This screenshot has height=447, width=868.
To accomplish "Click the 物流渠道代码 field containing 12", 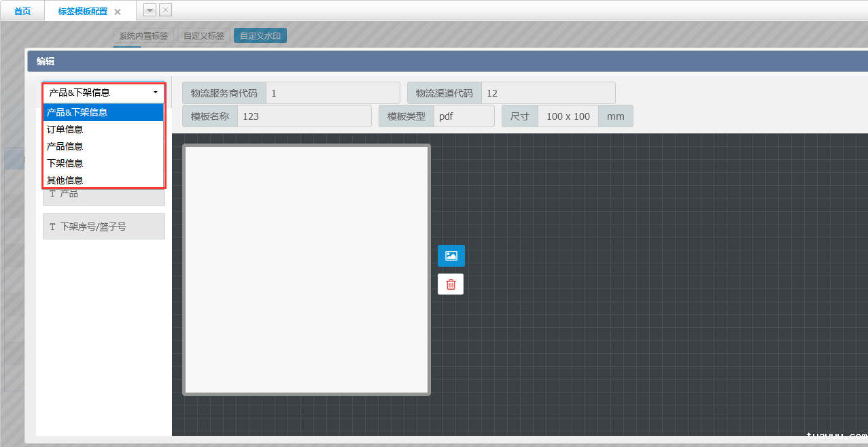I will point(547,93).
